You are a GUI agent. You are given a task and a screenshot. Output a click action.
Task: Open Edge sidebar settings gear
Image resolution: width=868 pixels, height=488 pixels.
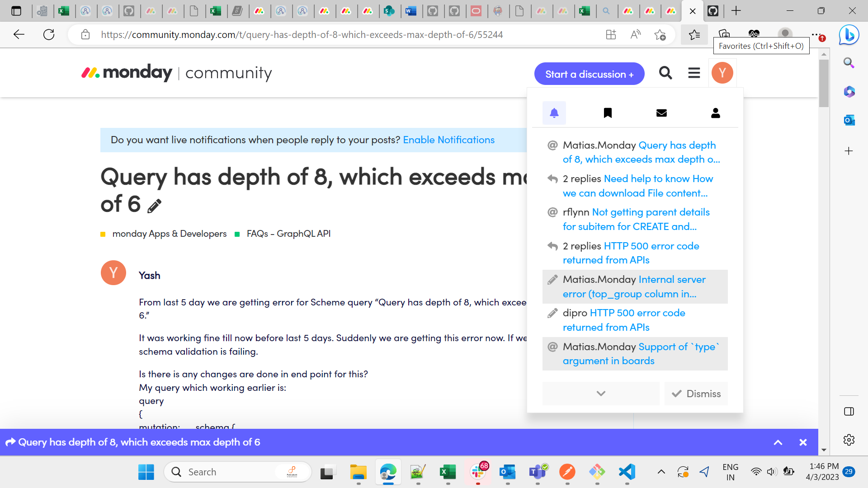(849, 440)
